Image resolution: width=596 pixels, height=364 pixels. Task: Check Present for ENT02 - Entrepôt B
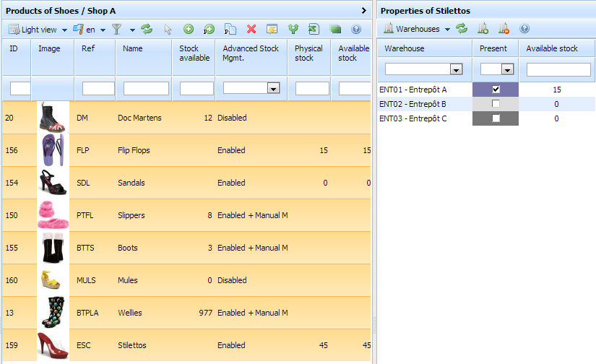pos(496,104)
